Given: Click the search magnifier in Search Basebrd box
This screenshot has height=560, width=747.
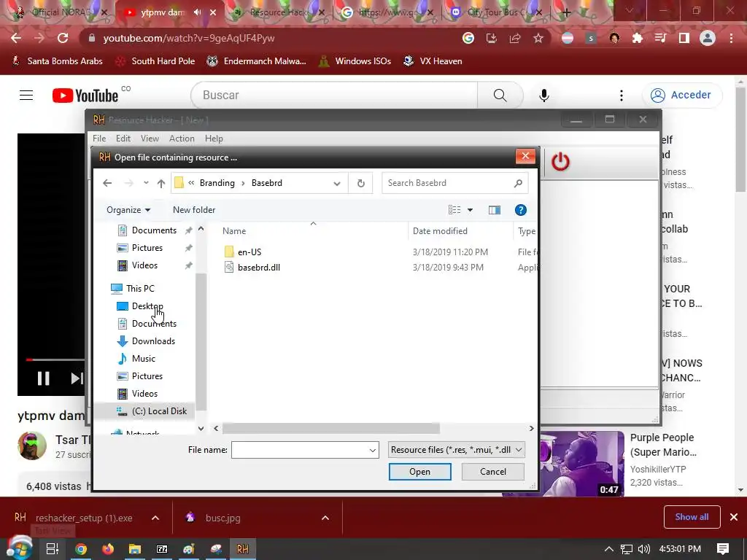Looking at the screenshot, I should tap(519, 183).
